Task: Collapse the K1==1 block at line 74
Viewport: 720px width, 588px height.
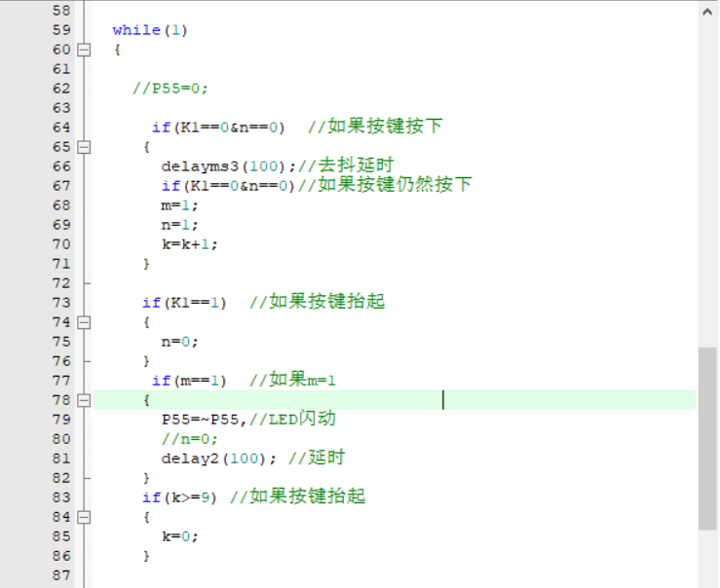Action: 84,323
